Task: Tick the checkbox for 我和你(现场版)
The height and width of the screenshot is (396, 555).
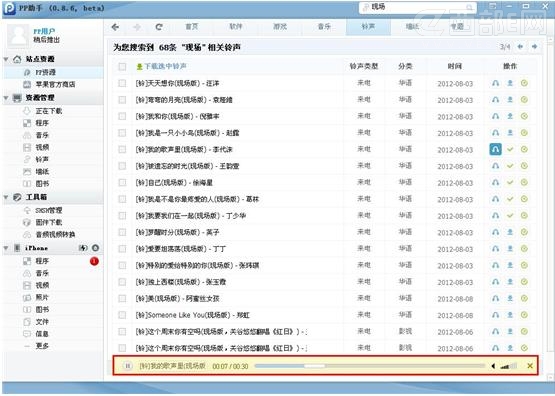Action: point(122,116)
